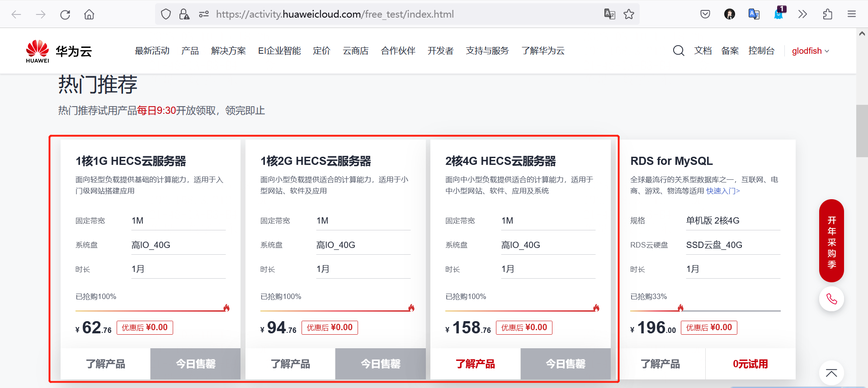Open the extension with the badge showing 1
This screenshot has width=868, height=388.
coord(779,13)
